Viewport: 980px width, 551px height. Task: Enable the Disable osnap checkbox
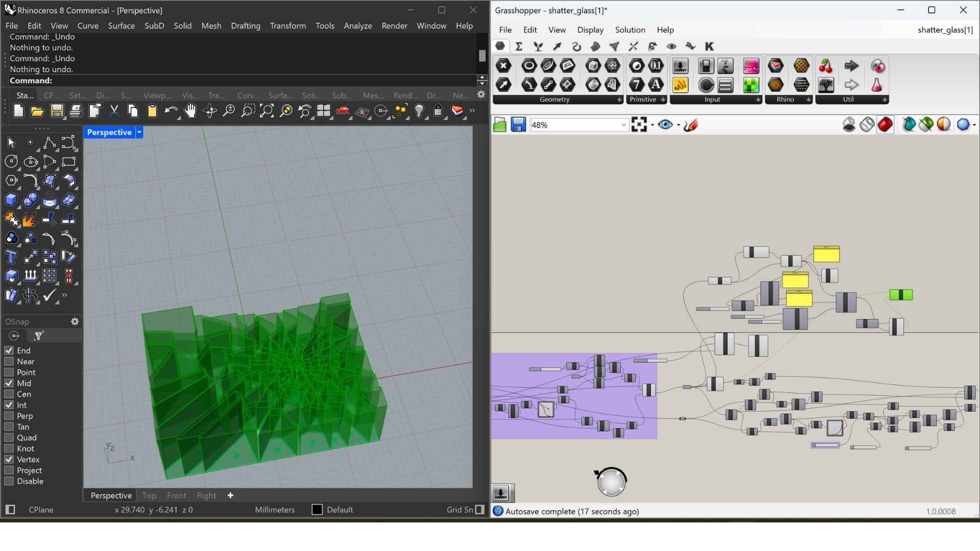click(x=9, y=481)
